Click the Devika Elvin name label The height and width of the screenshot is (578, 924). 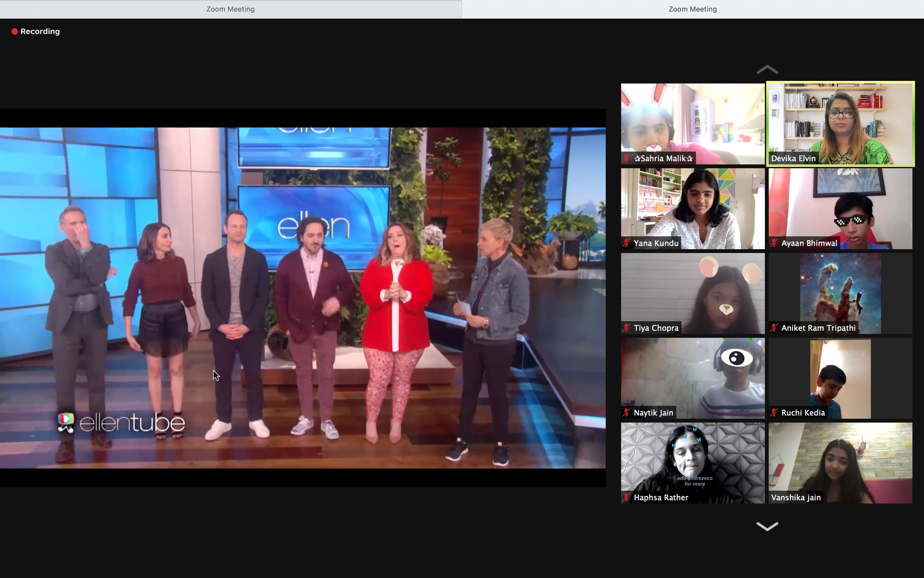coord(793,158)
